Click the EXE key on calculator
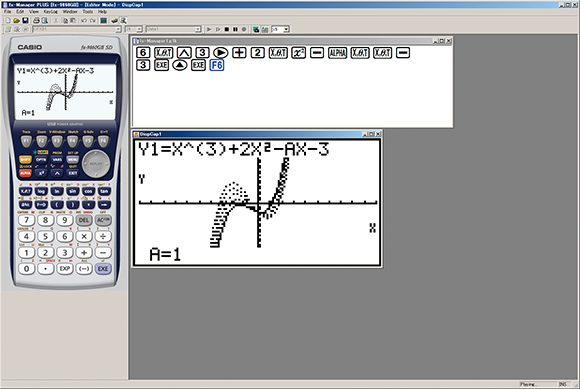 (x=103, y=269)
